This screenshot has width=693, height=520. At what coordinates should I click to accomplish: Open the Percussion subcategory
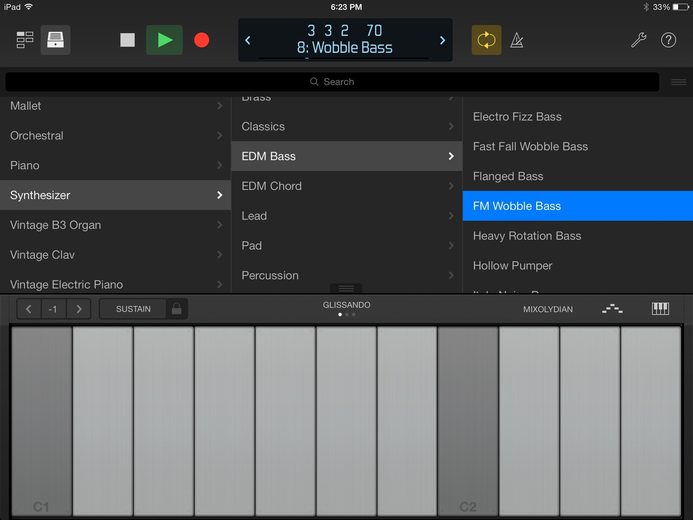pyautogui.click(x=346, y=275)
